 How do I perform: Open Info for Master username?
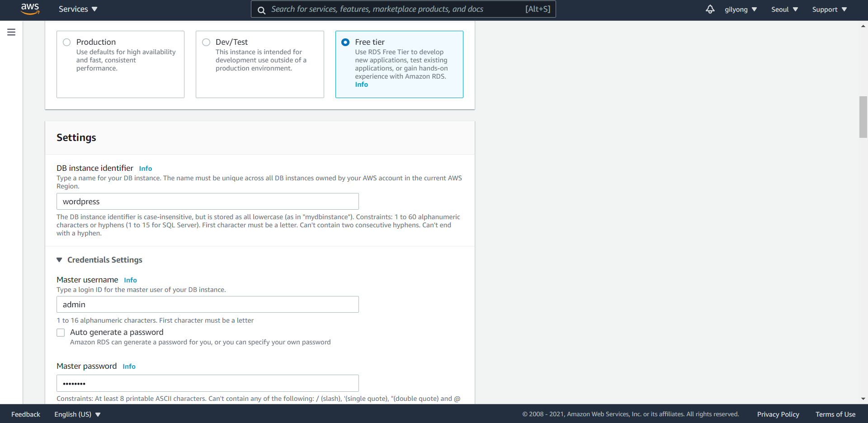click(x=130, y=280)
